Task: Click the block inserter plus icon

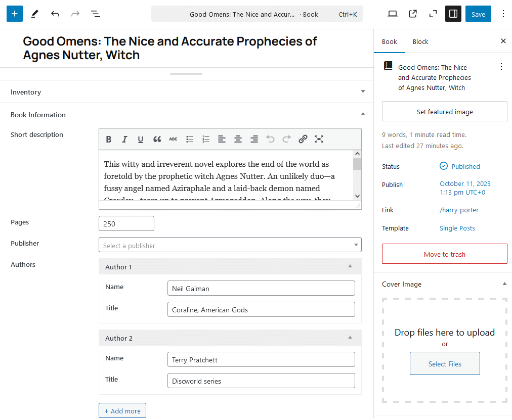Action: pyautogui.click(x=15, y=14)
